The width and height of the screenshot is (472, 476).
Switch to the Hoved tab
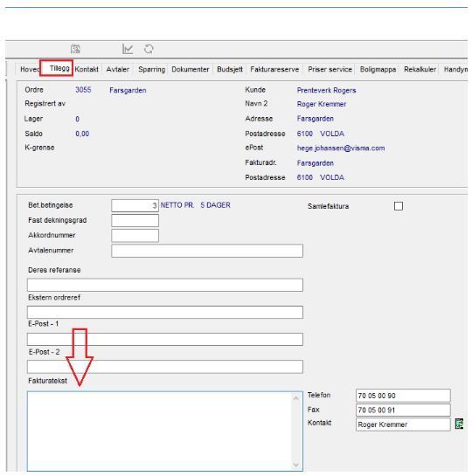coord(30,69)
